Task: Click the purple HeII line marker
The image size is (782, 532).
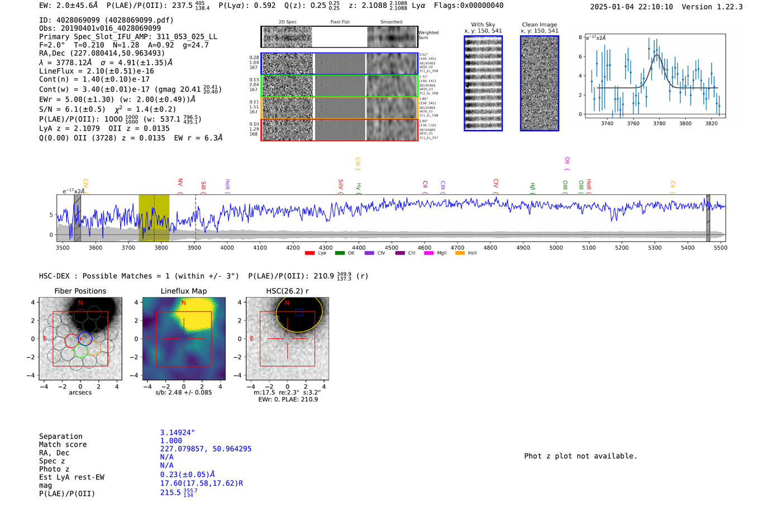Action: pos(227,185)
